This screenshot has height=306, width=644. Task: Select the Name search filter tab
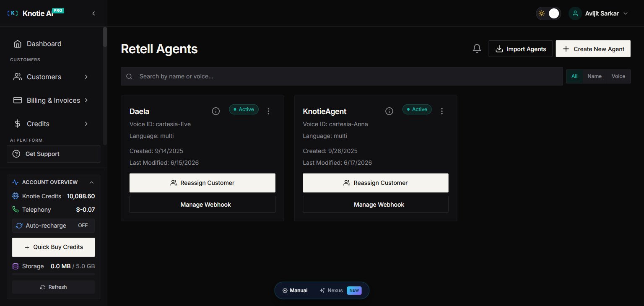[595, 76]
